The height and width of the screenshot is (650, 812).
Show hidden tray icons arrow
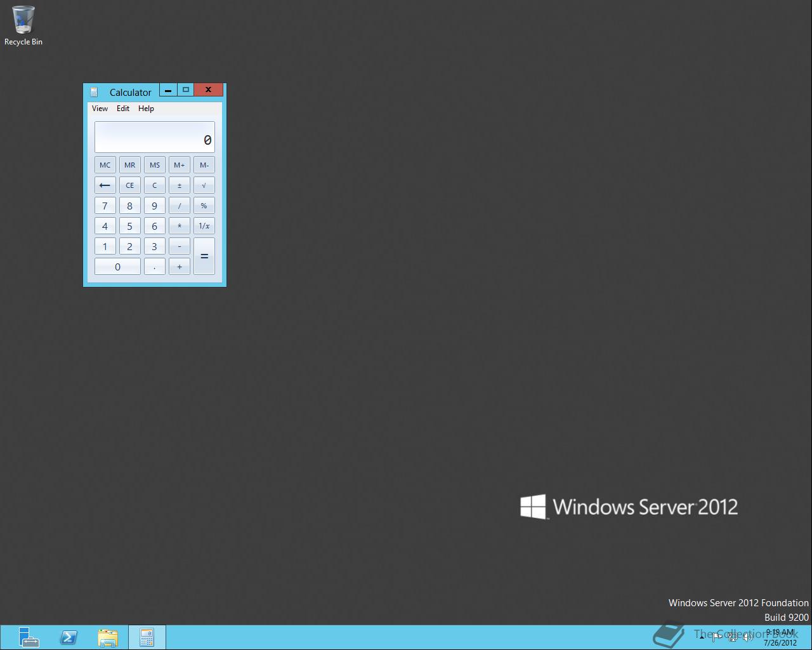pos(702,637)
